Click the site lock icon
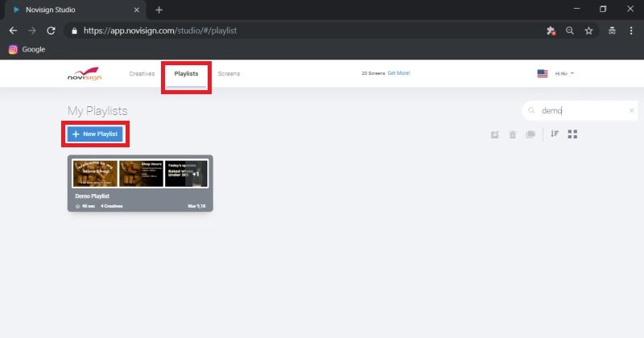The height and width of the screenshot is (338, 644). pos(74,31)
